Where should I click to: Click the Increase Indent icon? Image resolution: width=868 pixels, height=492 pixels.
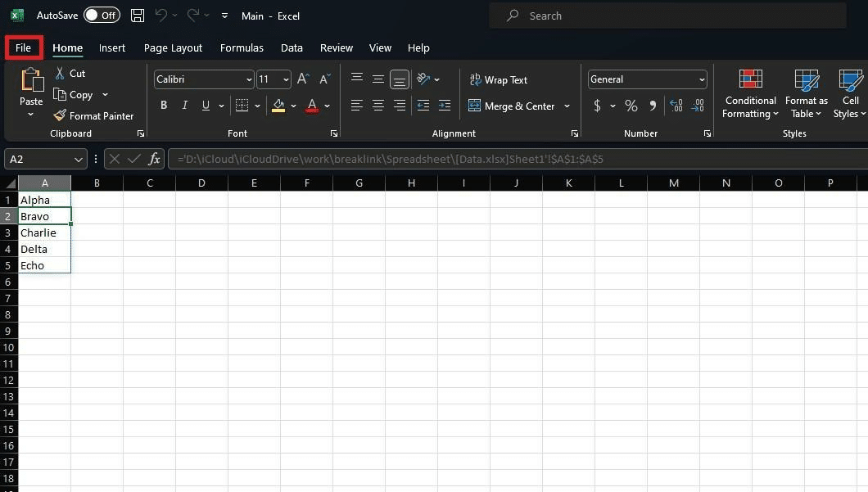(444, 106)
